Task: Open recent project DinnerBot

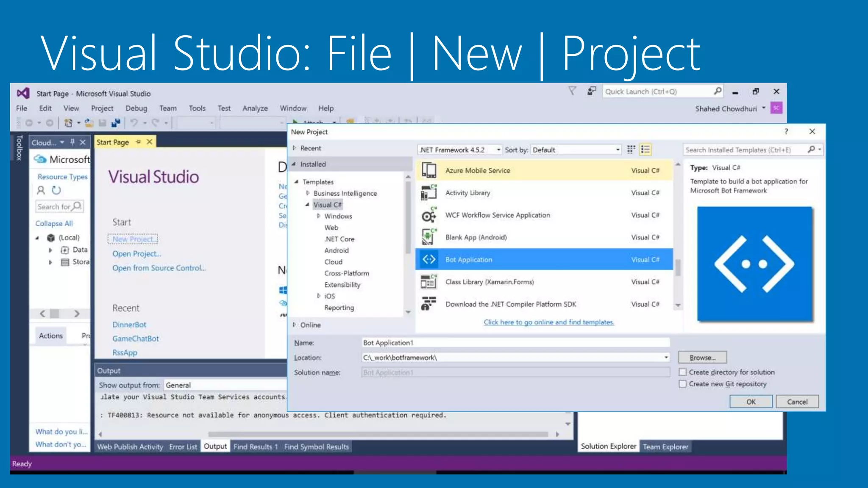Action: [129, 324]
